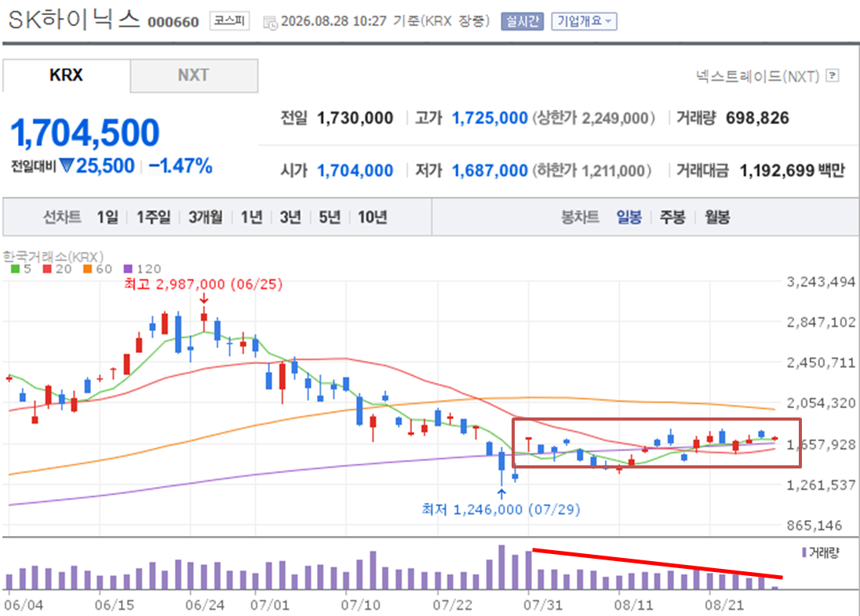
Task: Switch to the KRX tab
Action: tap(67, 75)
